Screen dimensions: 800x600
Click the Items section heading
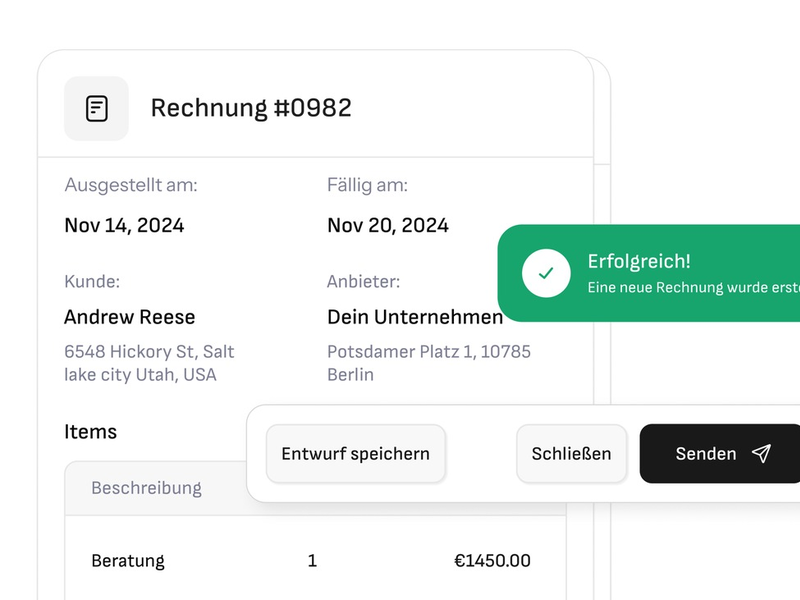tap(91, 432)
